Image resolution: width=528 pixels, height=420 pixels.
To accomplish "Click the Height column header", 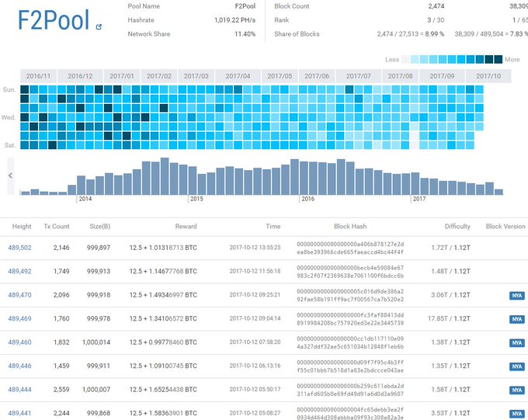I will [x=22, y=227].
